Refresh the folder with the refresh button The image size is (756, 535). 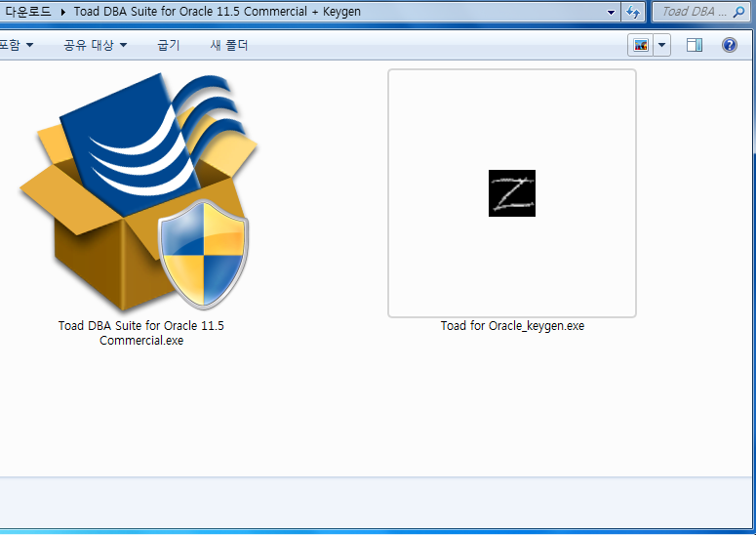pos(633,12)
